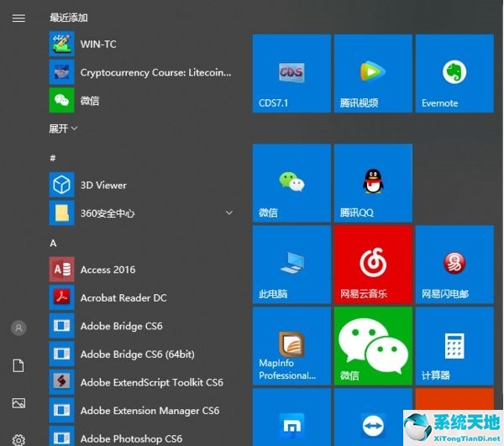Click the A letter group header
Viewport: 504px width, 446px height.
pos(53,244)
